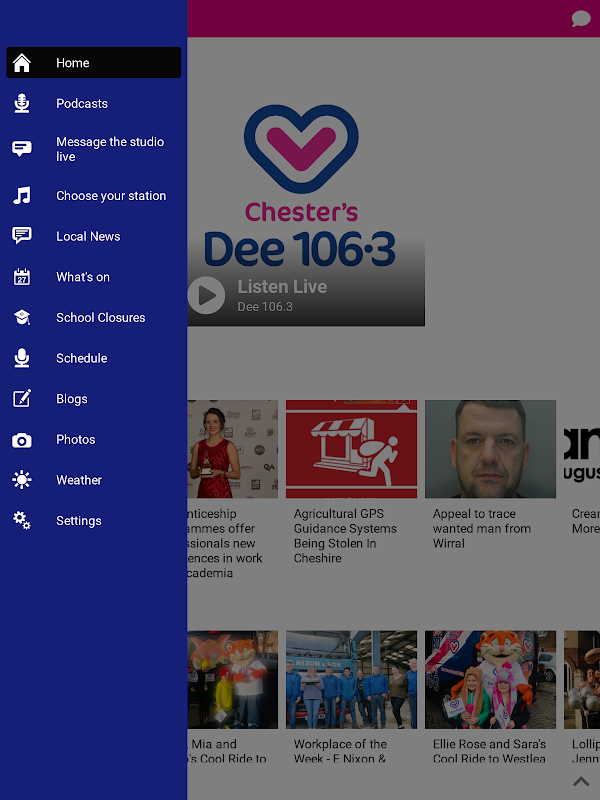Open Schedule menu entry
The height and width of the screenshot is (800, 600).
tap(93, 358)
